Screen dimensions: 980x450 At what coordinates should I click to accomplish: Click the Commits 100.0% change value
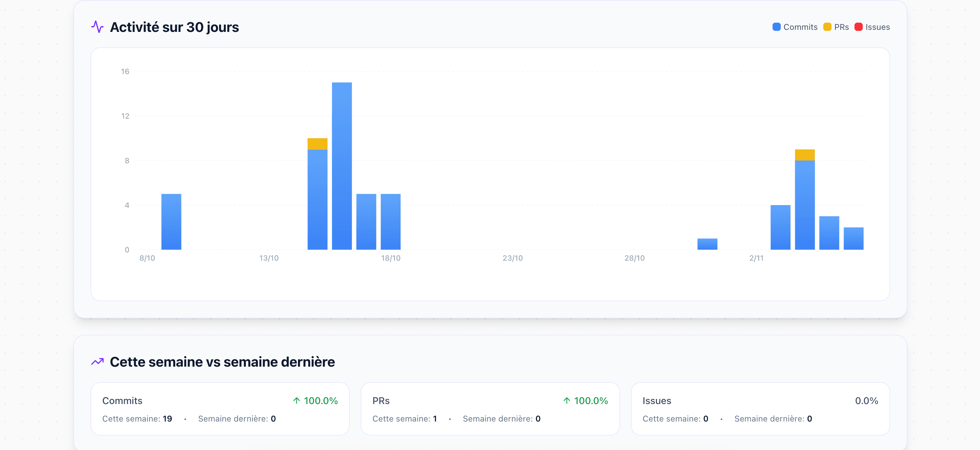(x=322, y=400)
